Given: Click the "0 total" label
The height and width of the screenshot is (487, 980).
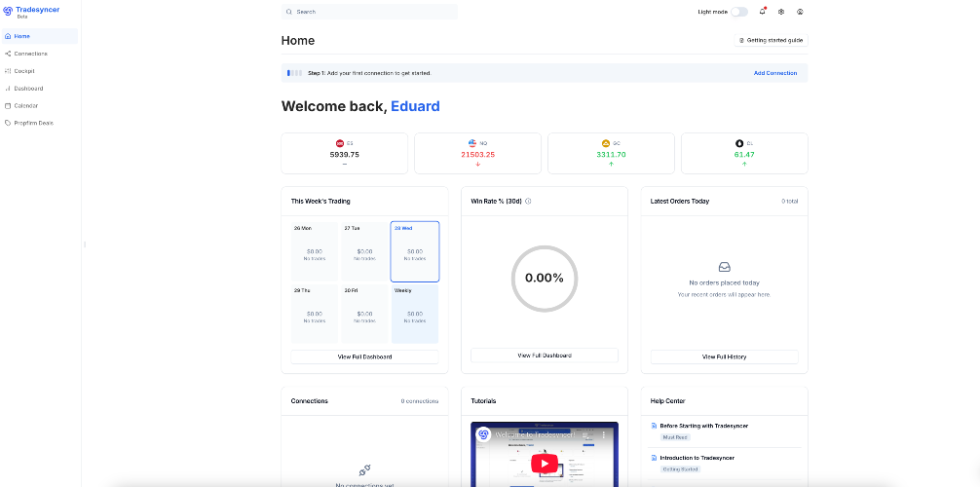Looking at the screenshot, I should [789, 202].
